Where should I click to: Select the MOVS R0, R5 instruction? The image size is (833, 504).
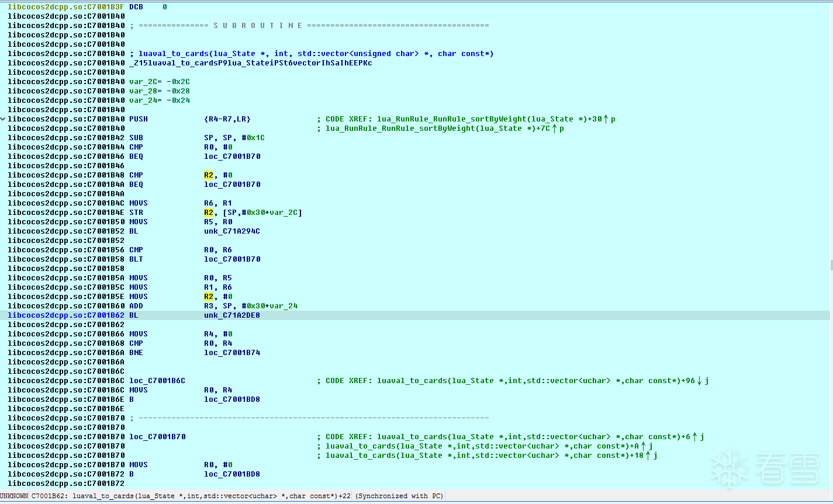click(x=181, y=278)
